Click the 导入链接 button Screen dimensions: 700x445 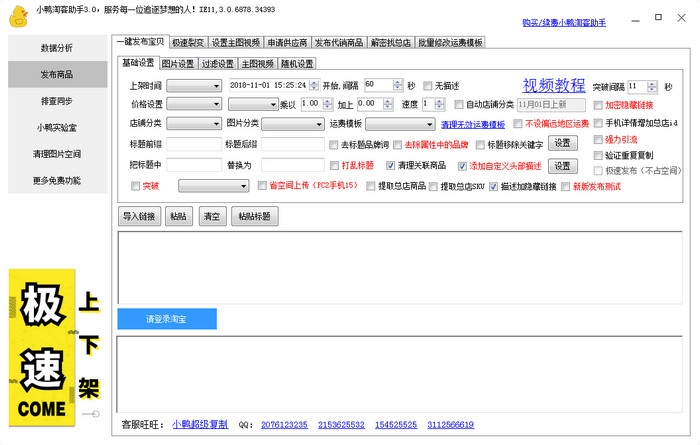(x=138, y=216)
